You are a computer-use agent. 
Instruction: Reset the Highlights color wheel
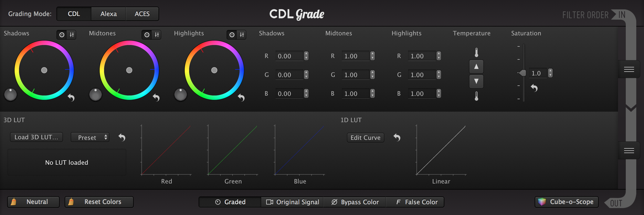click(x=241, y=98)
